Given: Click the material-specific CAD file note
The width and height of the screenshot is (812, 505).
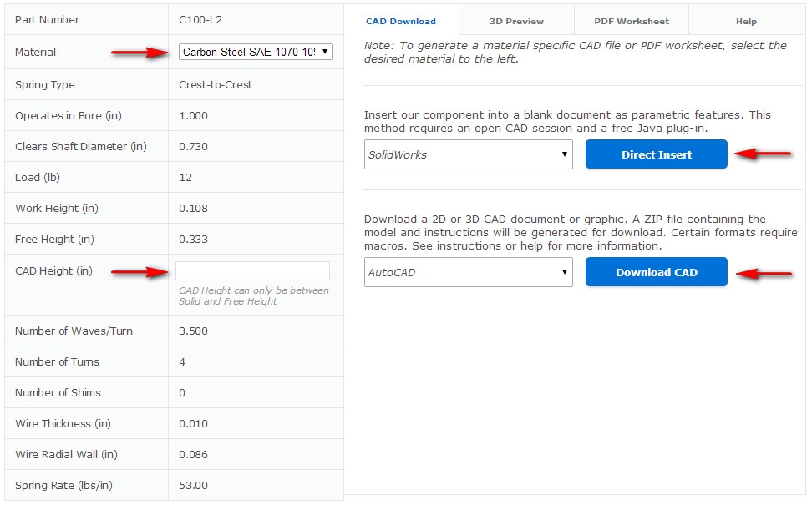Looking at the screenshot, I should tap(575, 53).
